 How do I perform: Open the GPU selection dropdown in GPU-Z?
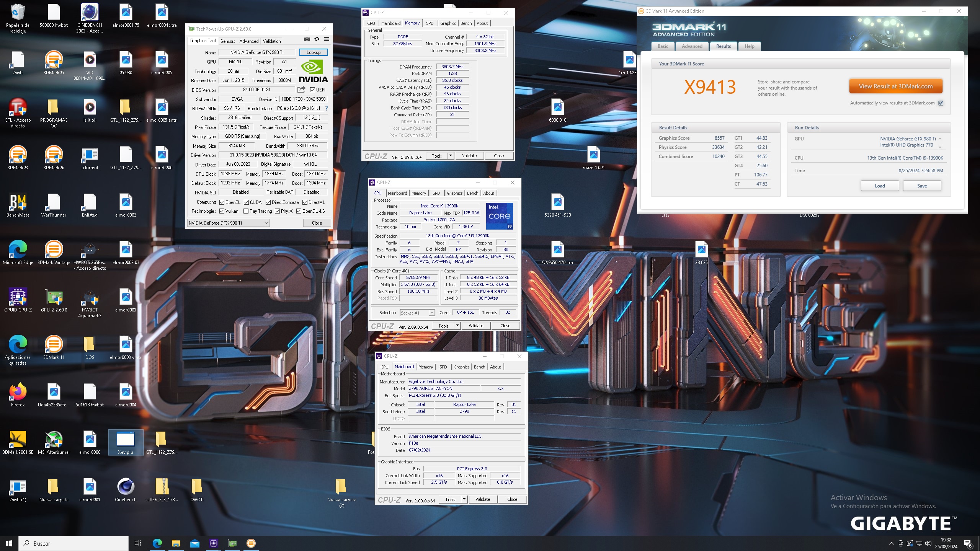click(x=229, y=223)
